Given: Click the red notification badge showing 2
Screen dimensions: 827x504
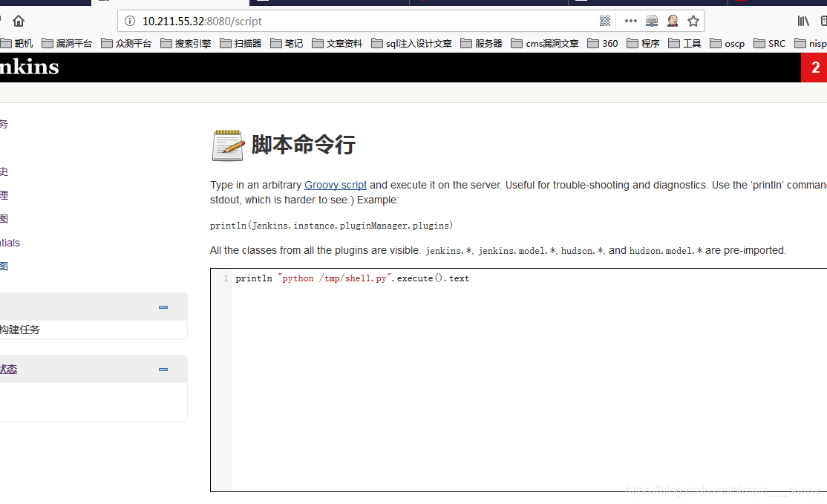Looking at the screenshot, I should 814,67.
